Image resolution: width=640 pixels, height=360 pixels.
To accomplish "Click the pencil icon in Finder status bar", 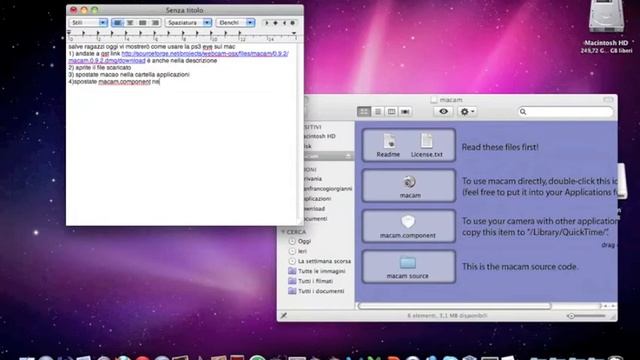I will [284, 316].
